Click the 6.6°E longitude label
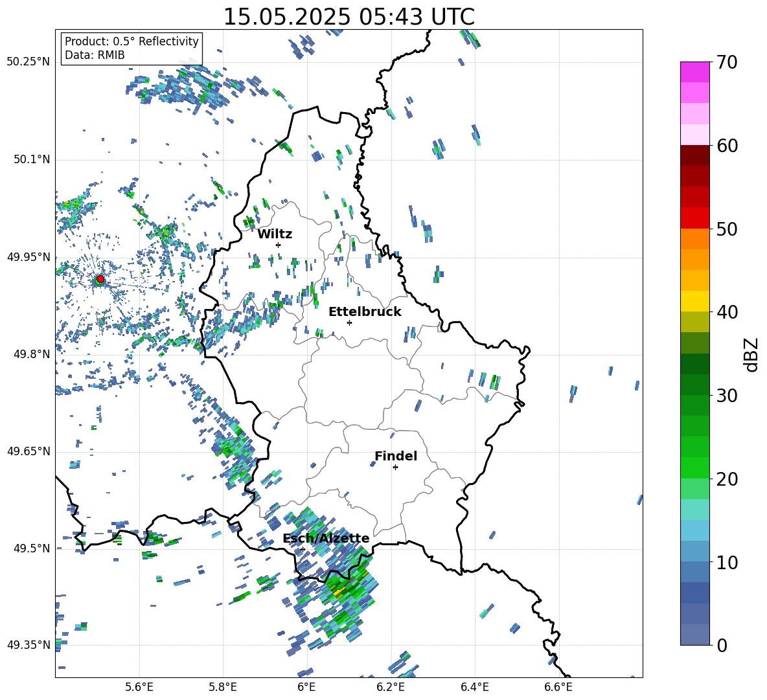The image size is (767, 700). [558, 687]
